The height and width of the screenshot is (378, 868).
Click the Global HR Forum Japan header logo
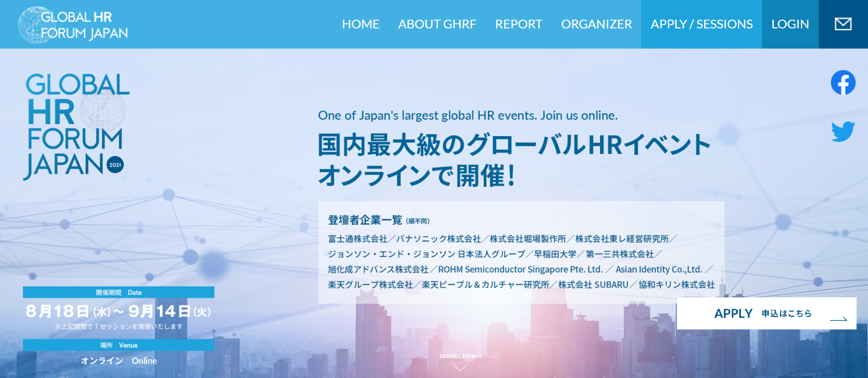pyautogui.click(x=73, y=25)
